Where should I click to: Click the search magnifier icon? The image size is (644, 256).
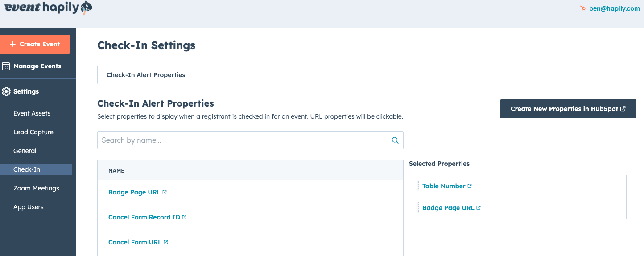click(x=395, y=140)
